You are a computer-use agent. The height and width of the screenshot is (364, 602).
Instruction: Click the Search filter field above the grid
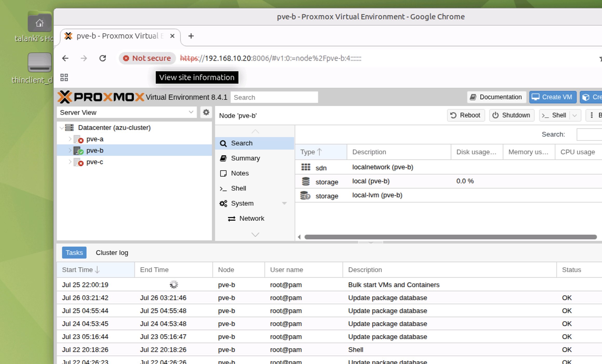[x=589, y=134]
